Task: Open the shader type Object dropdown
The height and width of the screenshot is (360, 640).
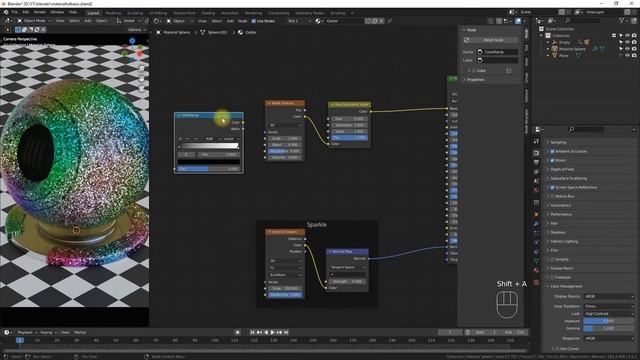Action: pyautogui.click(x=180, y=21)
